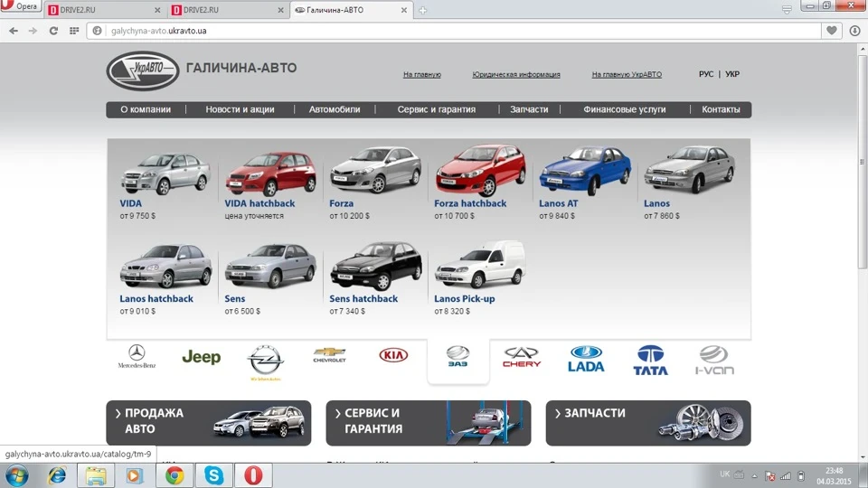Open the Windows Start button
This screenshot has height=488, width=868.
click(17, 476)
